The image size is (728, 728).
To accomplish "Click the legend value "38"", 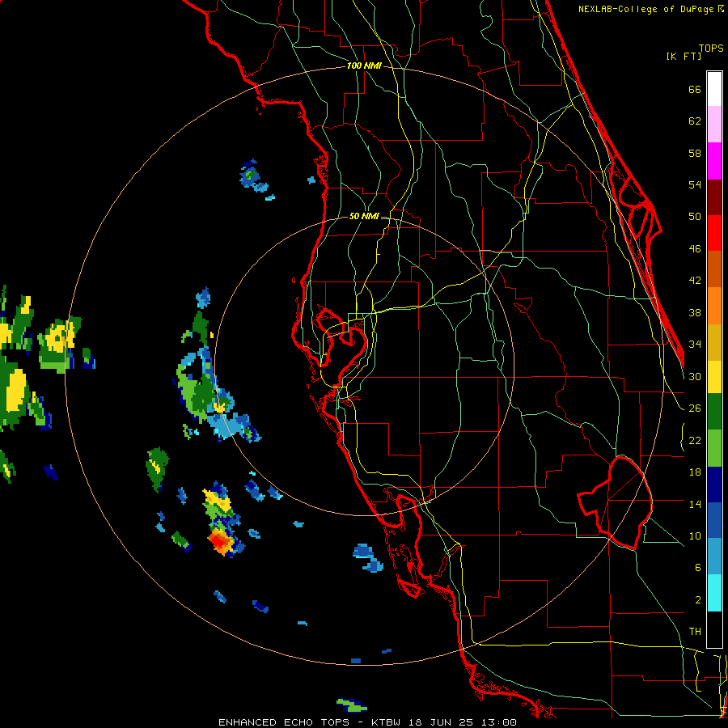I will pos(695,312).
